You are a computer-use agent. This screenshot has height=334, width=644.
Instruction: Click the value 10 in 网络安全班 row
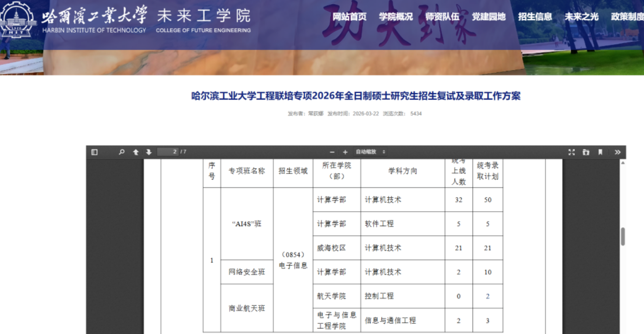click(x=488, y=272)
